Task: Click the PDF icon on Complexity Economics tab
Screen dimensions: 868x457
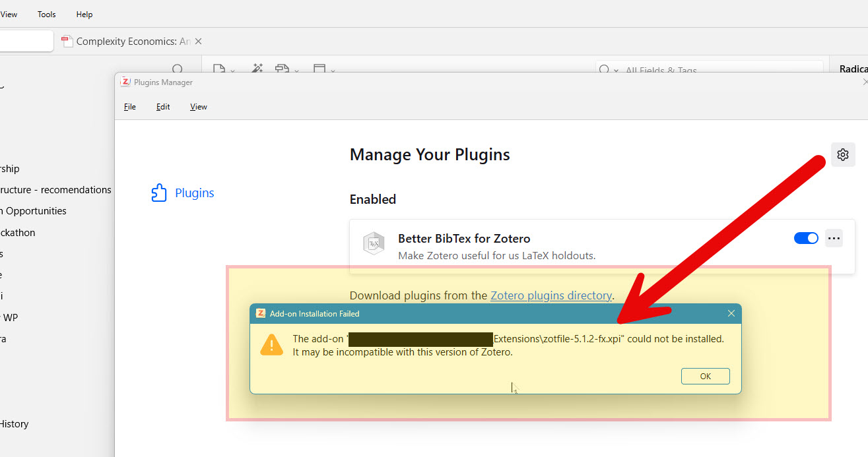Action: (66, 41)
